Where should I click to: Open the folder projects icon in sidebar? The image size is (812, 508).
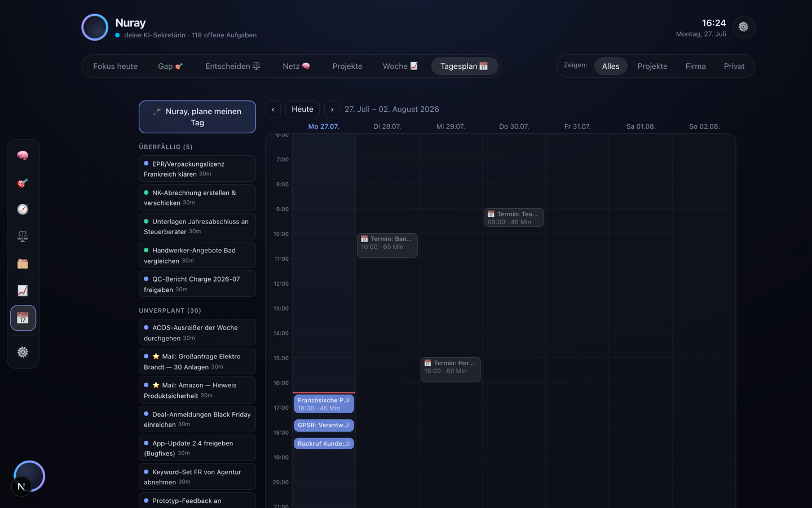(23, 264)
